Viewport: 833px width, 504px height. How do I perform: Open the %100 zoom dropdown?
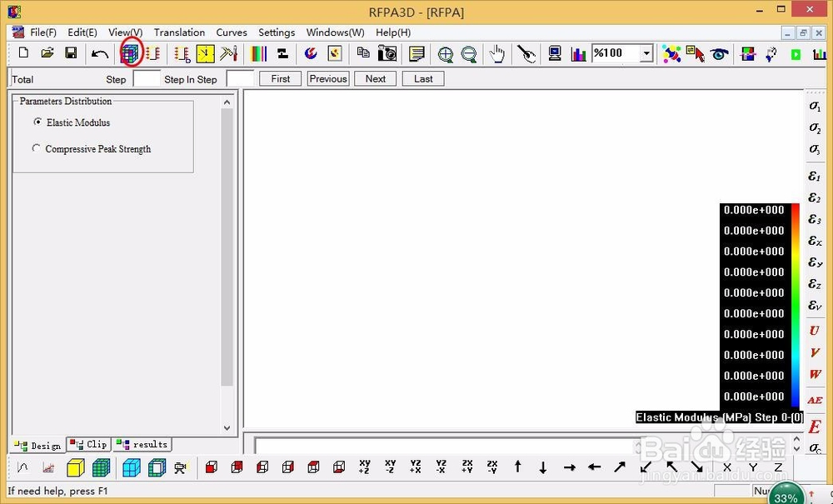tap(646, 53)
